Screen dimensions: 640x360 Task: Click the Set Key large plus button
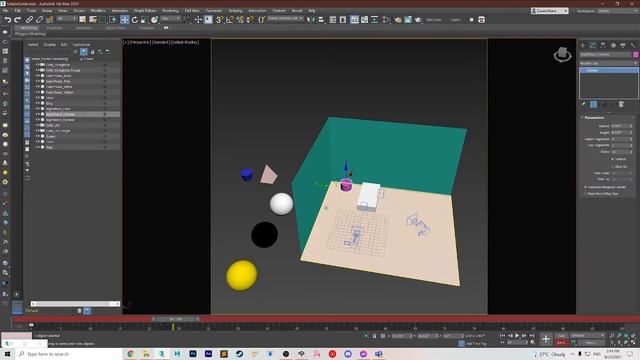(546, 339)
